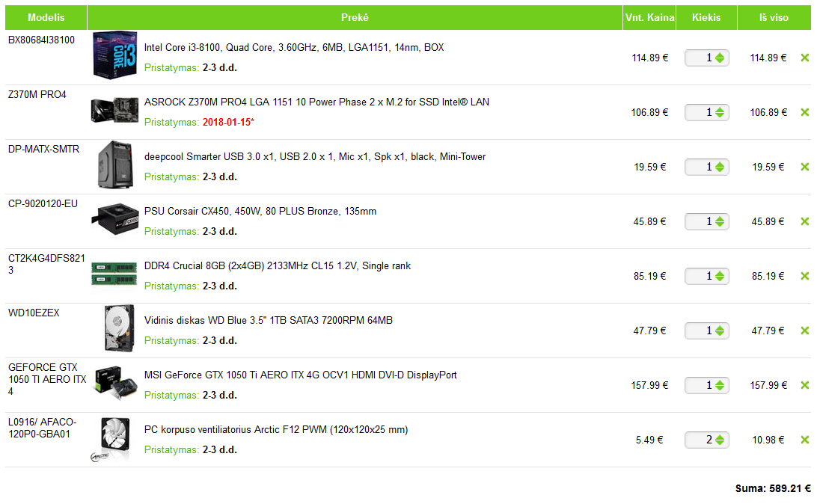Select the model code DP-MATX-SMTR
This screenshot has height=504, width=817.
coord(43,150)
